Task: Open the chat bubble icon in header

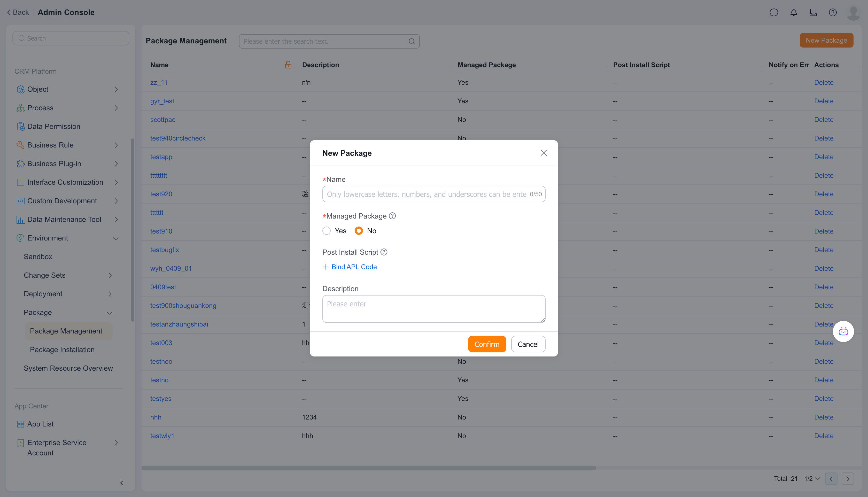Action: [x=774, y=13]
